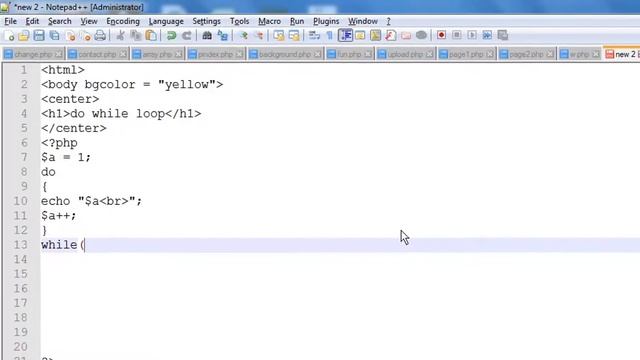Image resolution: width=640 pixels, height=360 pixels.
Task: Close the page2.php tab
Action: coord(550,54)
